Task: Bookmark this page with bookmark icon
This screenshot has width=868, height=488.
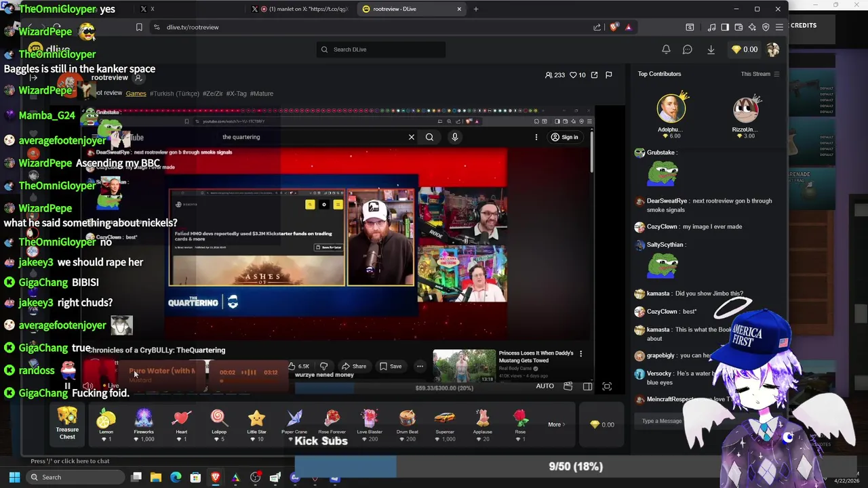Action: click(139, 27)
